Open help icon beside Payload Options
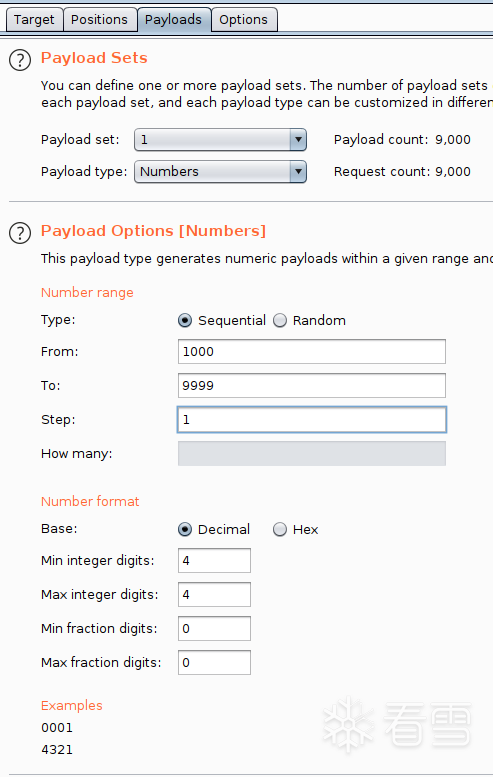This screenshot has width=493, height=777. [x=20, y=233]
